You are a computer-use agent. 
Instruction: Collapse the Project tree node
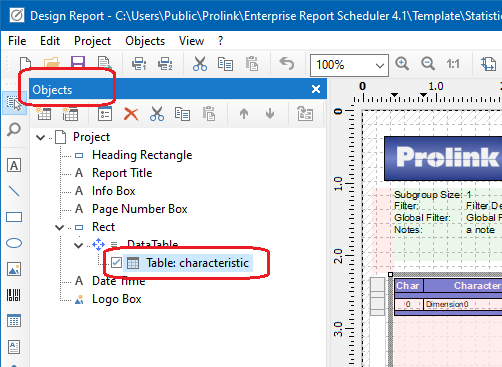pos(41,137)
